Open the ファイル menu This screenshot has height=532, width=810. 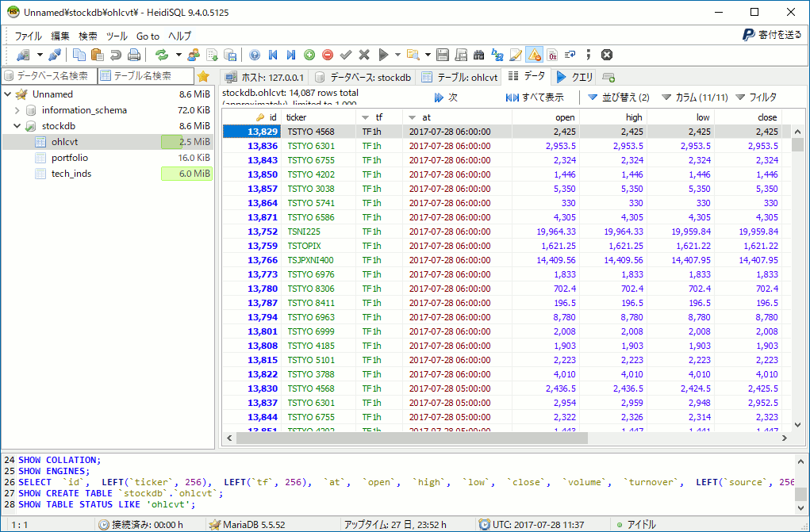(28, 36)
